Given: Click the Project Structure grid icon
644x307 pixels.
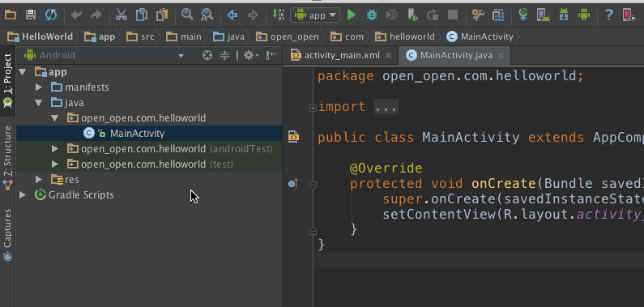Looking at the screenshot, I should coord(498,15).
